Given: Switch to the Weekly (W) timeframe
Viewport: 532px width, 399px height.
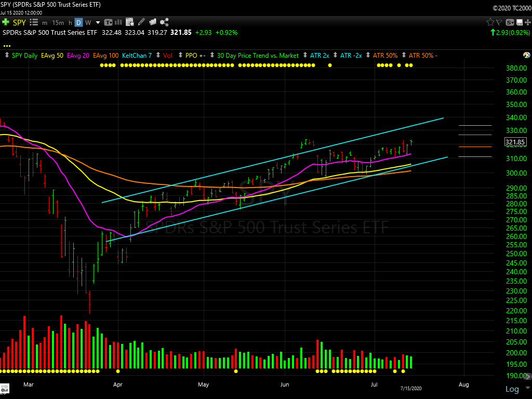Looking at the screenshot, I should pyautogui.click(x=88, y=23).
